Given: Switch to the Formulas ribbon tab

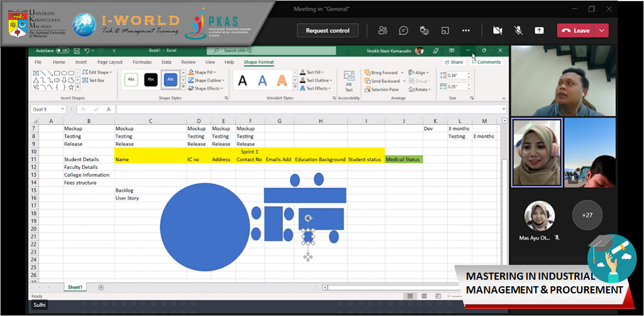Looking at the screenshot, I should click(x=142, y=62).
